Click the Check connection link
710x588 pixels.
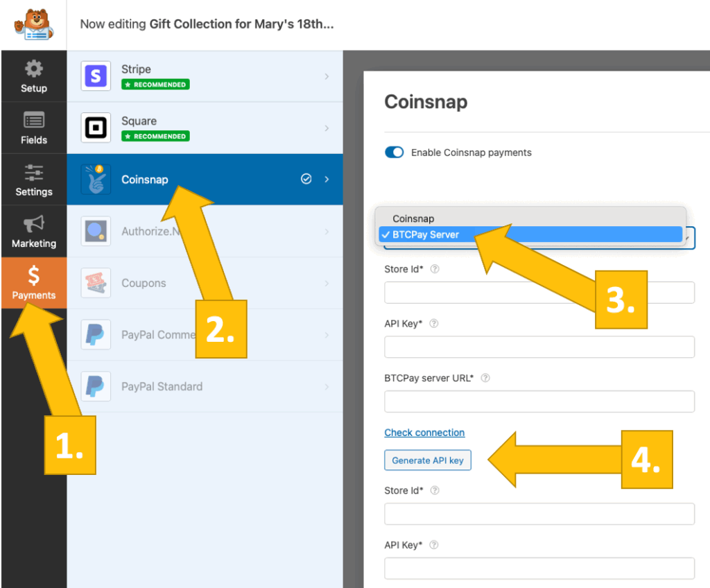(424, 433)
